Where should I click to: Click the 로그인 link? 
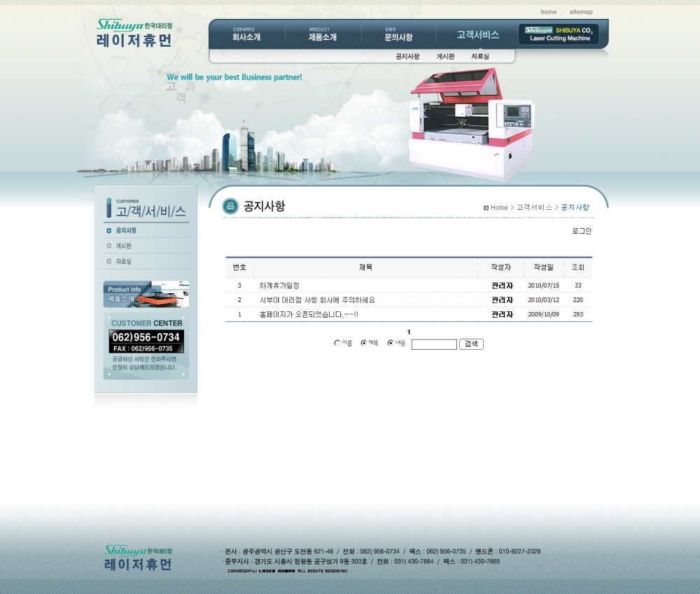(582, 231)
